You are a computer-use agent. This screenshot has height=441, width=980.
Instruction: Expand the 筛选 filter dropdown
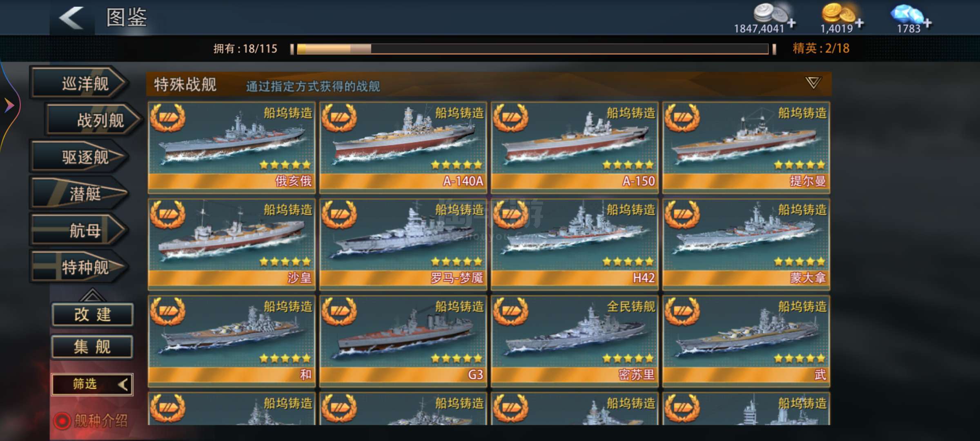click(x=92, y=384)
